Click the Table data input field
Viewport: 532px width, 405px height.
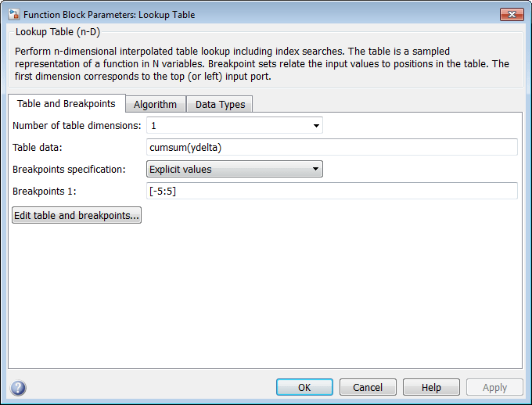[332, 147]
